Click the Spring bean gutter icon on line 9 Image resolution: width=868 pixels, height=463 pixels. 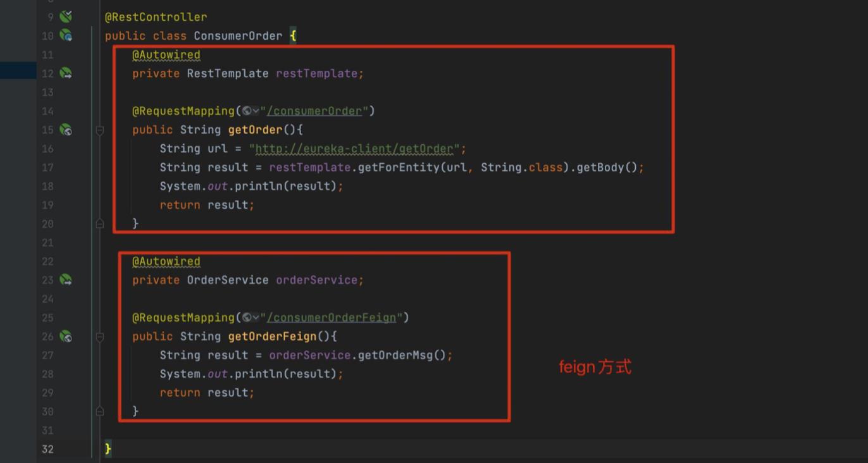click(66, 16)
